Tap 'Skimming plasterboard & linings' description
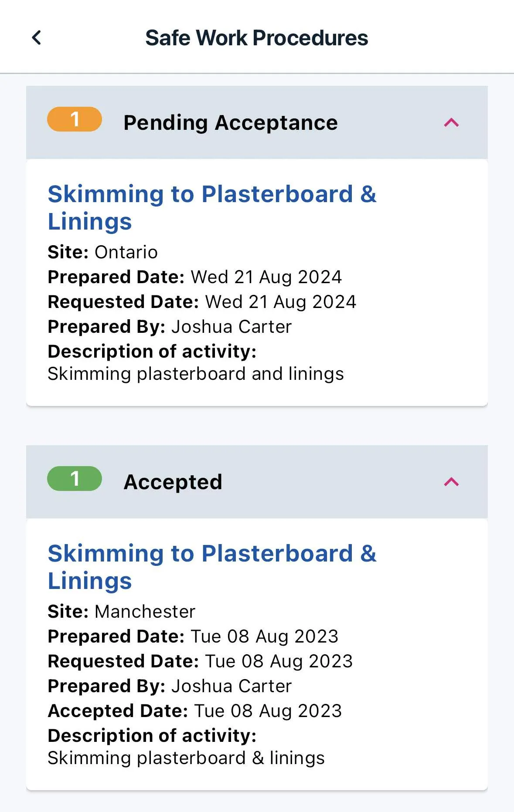 (x=186, y=758)
